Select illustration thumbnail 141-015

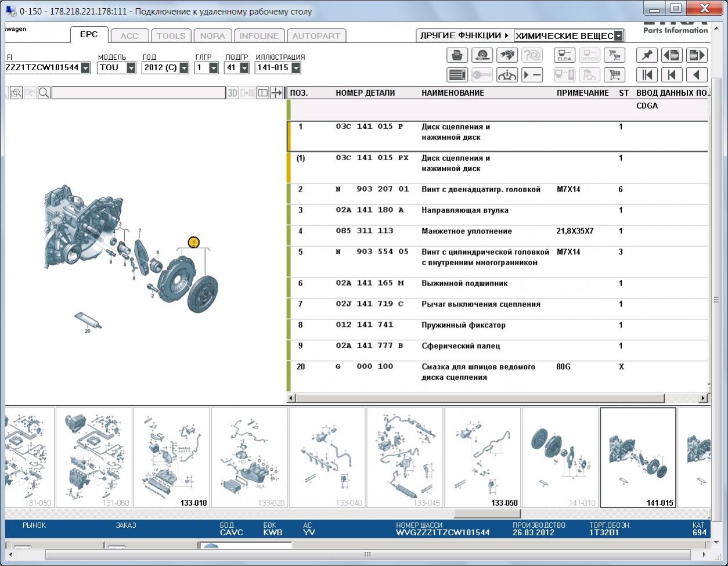click(638, 457)
